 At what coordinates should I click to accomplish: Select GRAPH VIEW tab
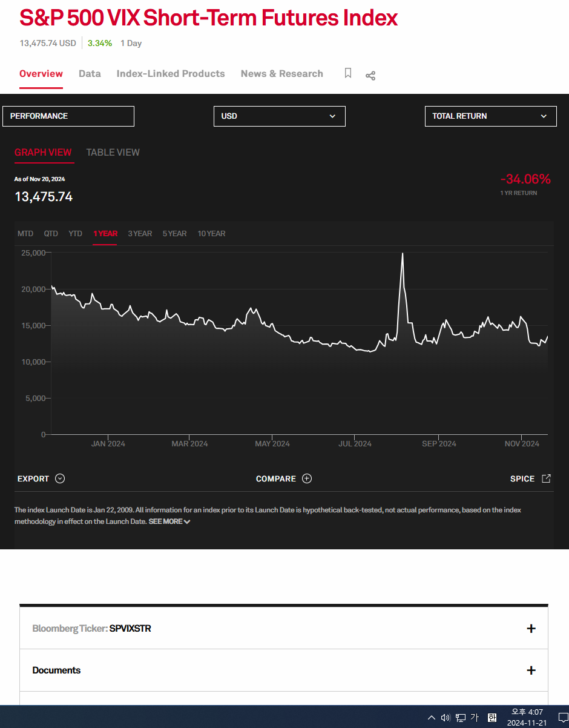pos(43,153)
